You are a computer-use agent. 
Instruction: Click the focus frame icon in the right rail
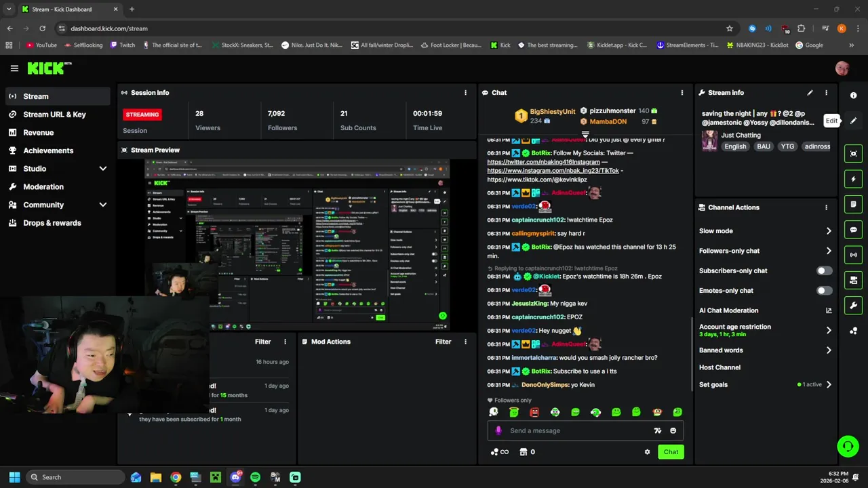click(854, 154)
